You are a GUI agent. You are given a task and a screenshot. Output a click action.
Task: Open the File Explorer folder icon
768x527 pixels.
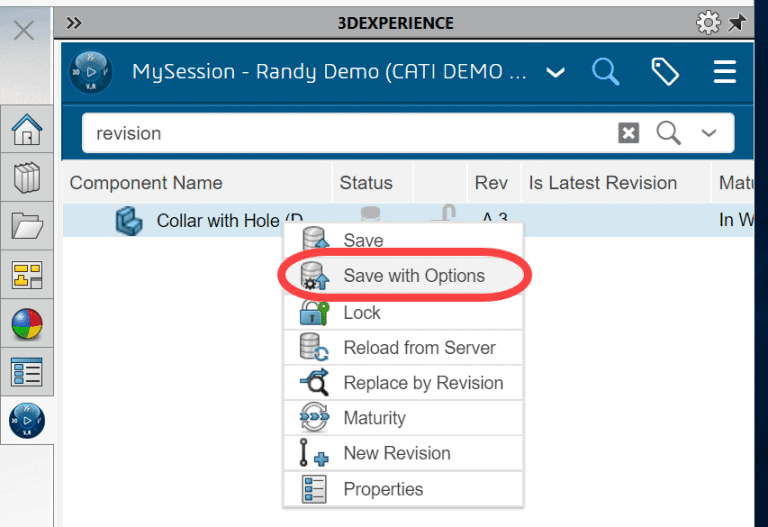pos(27,226)
